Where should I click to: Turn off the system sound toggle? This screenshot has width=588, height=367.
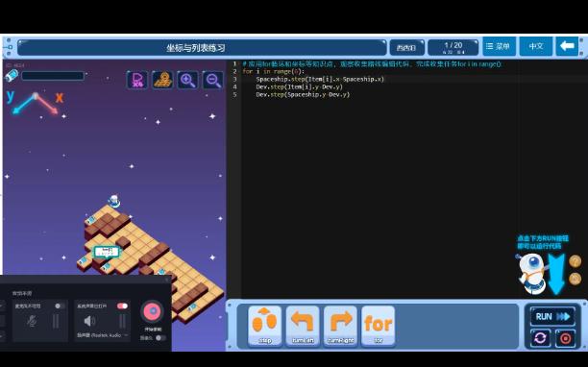[122, 306]
